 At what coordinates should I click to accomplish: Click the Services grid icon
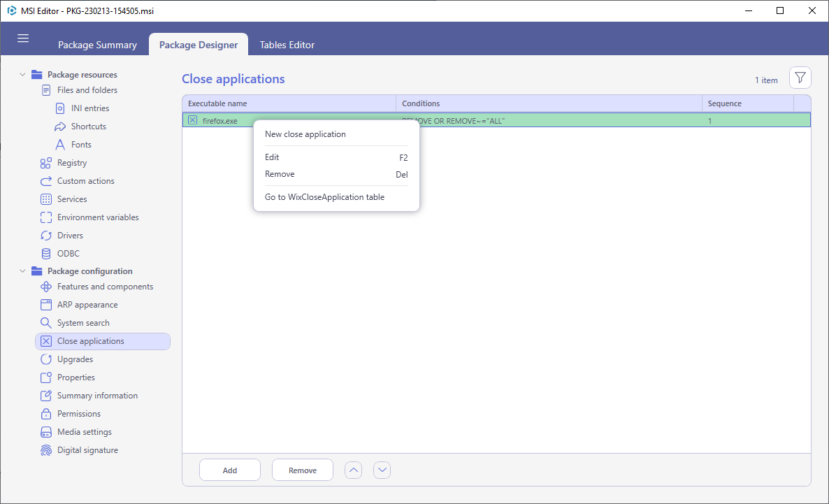[x=46, y=199]
